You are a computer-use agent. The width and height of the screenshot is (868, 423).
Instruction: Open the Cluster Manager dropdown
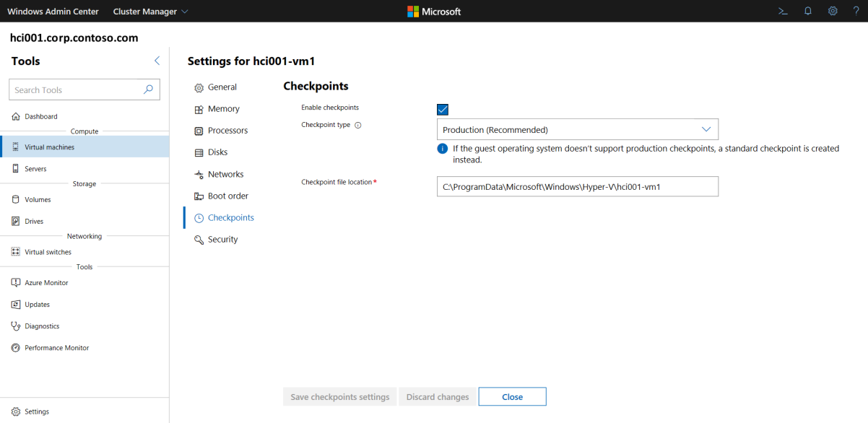pos(150,12)
